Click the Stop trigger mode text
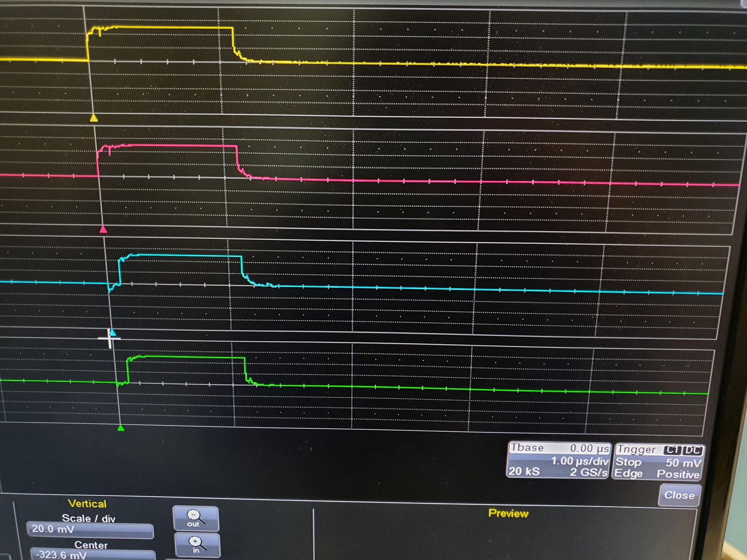Viewport: 747px width, 560px height. pyautogui.click(x=628, y=462)
